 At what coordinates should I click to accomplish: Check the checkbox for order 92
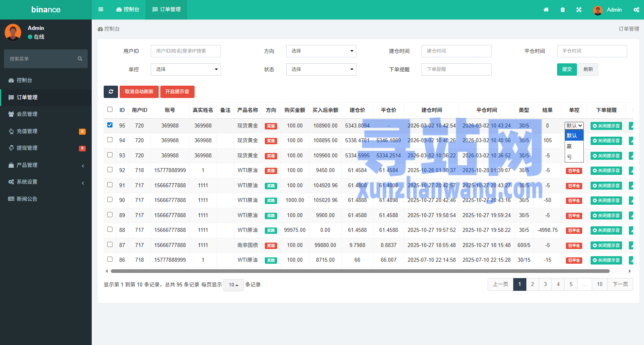pos(110,170)
